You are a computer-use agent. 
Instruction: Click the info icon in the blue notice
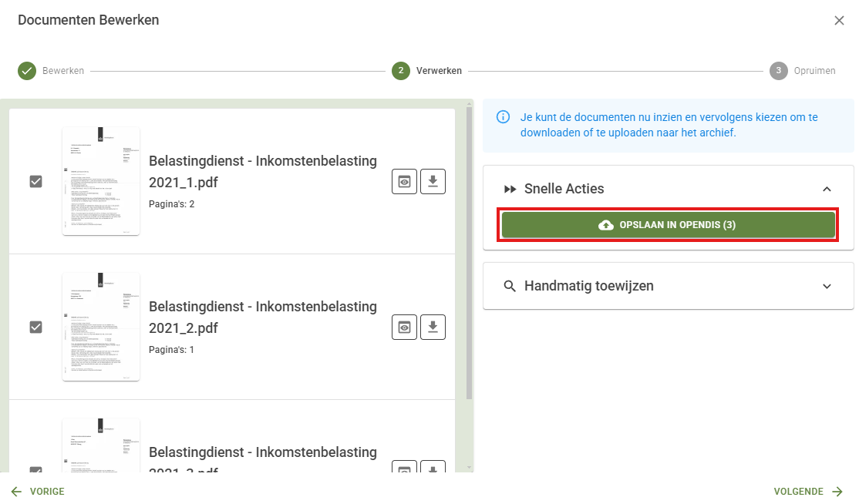(503, 117)
